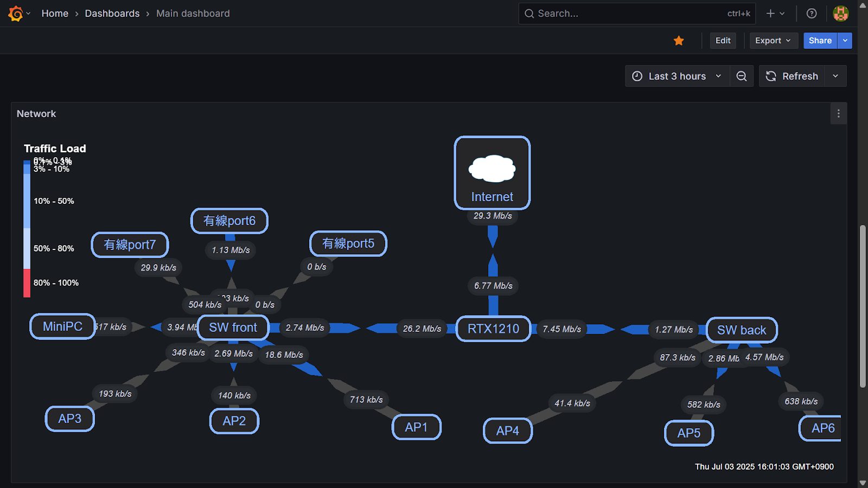Click the red 80% - 100% legend color
Image resolution: width=868 pixels, height=488 pixels.
click(27, 283)
